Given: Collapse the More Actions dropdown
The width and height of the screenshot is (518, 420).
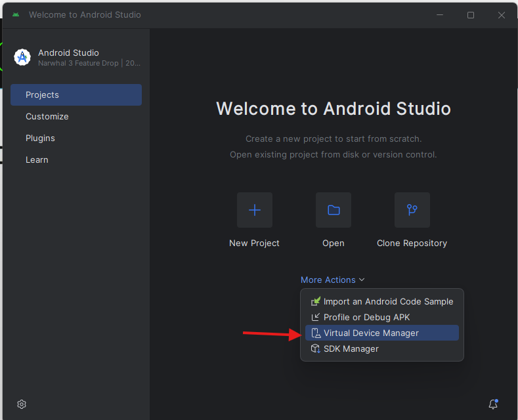Looking at the screenshot, I should [332, 280].
